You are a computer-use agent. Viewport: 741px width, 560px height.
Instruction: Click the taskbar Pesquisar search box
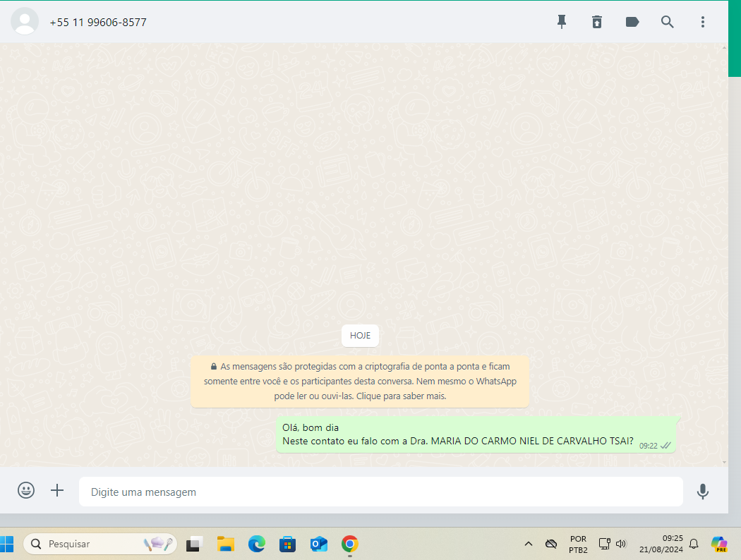(100, 544)
